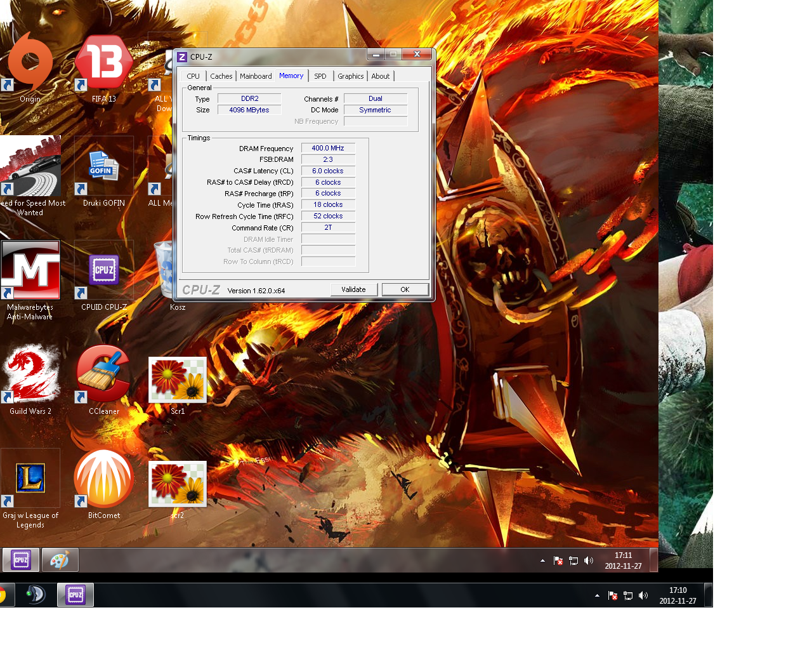Select the Memory tab
812x650 pixels.
291,76
